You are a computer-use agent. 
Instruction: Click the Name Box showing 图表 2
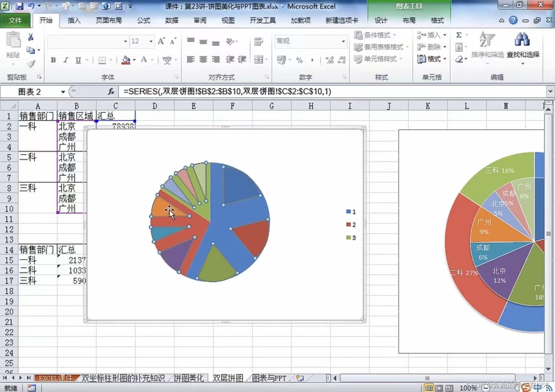[x=30, y=91]
